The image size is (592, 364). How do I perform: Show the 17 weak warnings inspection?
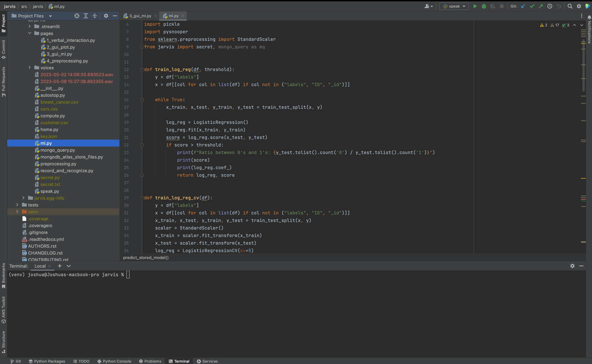[555, 25]
